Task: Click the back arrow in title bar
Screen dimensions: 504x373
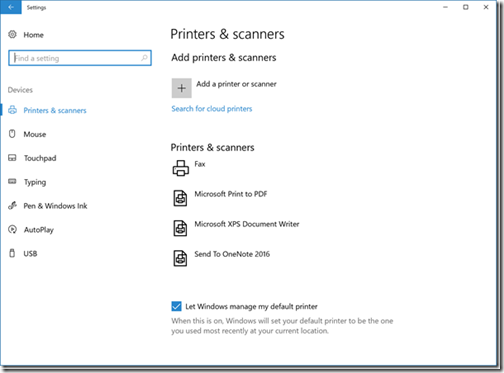Action: point(11,7)
